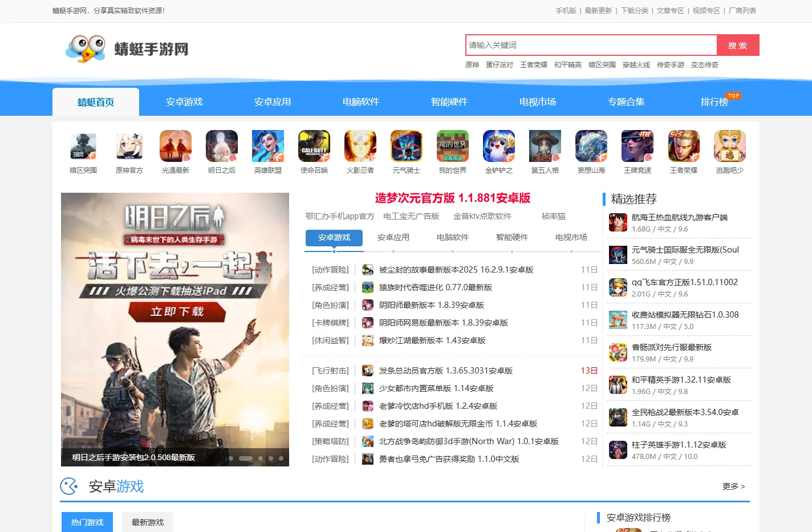
Task: Open 智能硬件 in main navigation bar
Action: pos(449,102)
